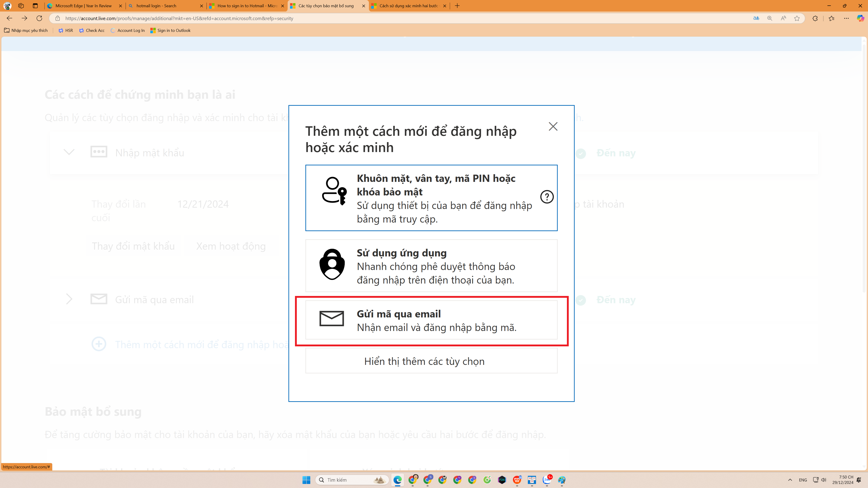Viewport: 868px width, 488px height.
Task: Click 'Xem hoạt động' link
Action: 231,246
